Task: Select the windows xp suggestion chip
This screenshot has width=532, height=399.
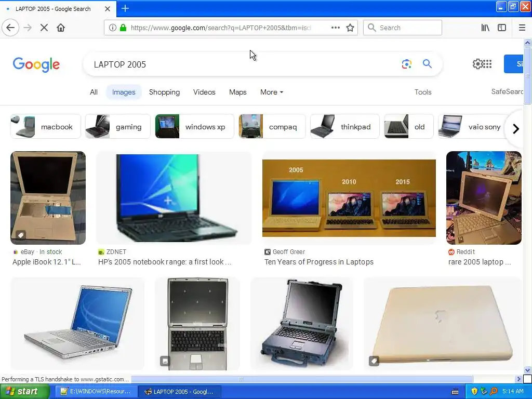Action: click(x=194, y=127)
